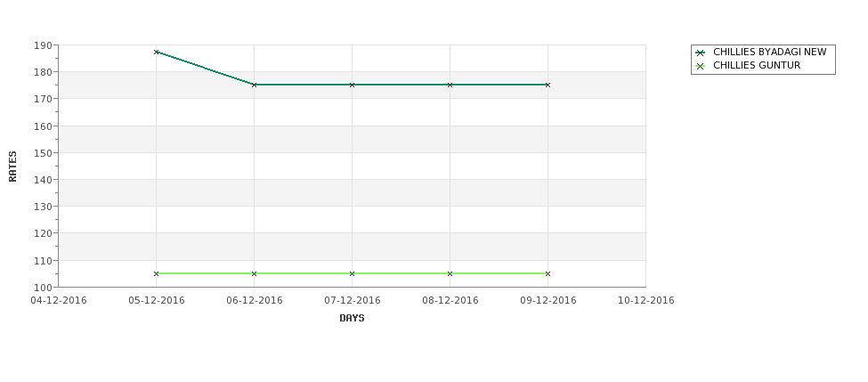Click the Chillies Byadagi New legend icon
Viewport: 868px width, 382px height.
[701, 53]
